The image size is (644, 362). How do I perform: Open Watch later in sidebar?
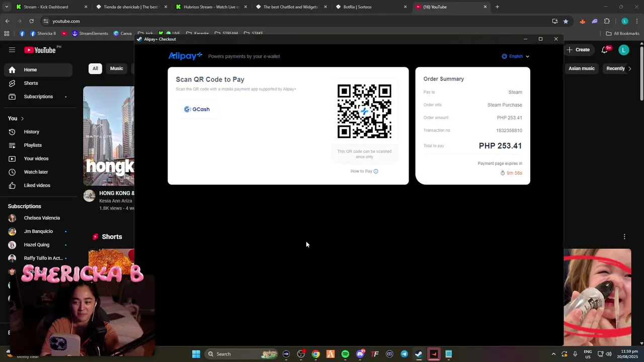(38, 172)
